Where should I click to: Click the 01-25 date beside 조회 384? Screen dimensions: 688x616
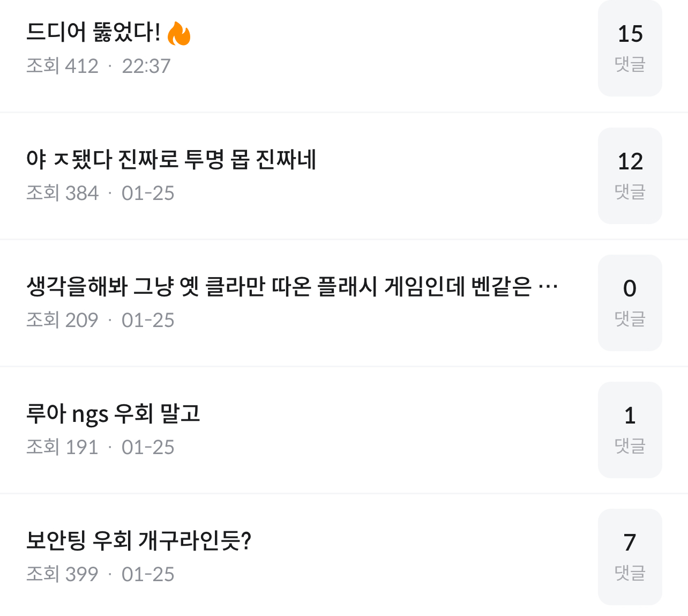(x=148, y=193)
